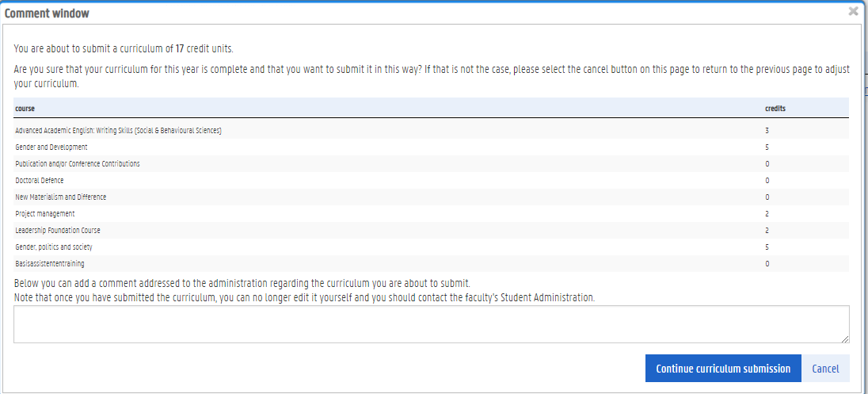This screenshot has width=868, height=394.
Task: Select New Materialism and Difference row
Action: click(61, 197)
